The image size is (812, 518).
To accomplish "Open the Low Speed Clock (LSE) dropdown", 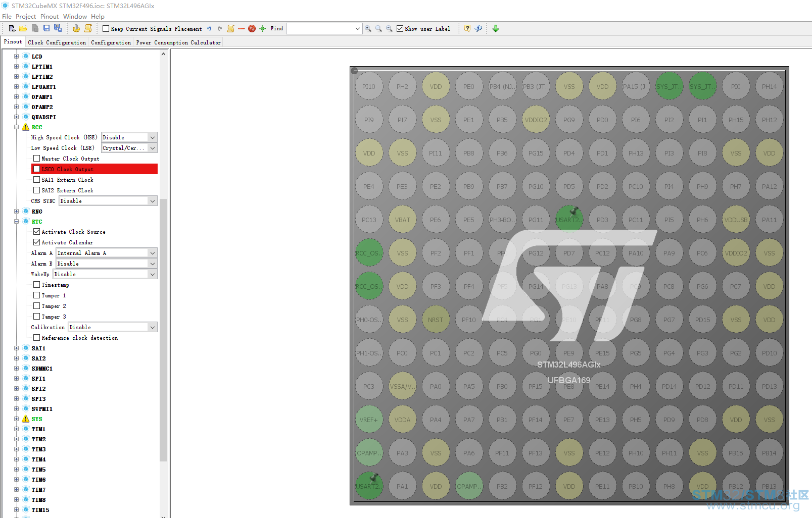I will point(129,148).
